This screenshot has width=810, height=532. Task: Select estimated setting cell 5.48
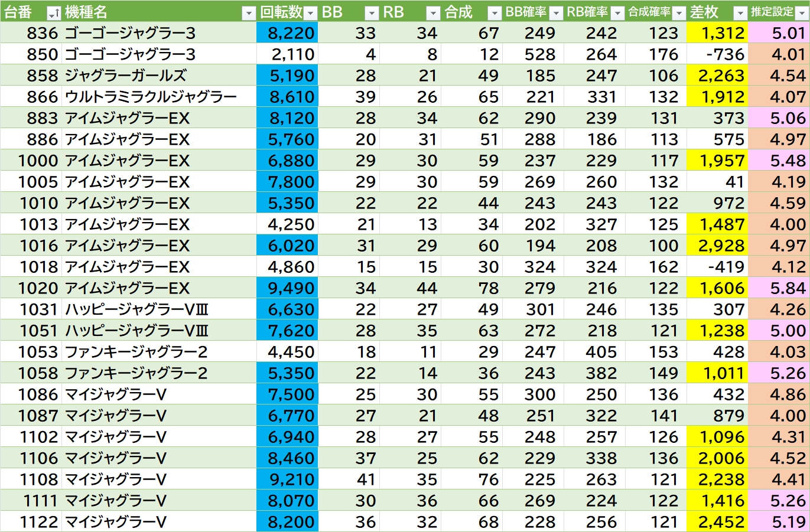click(779, 161)
